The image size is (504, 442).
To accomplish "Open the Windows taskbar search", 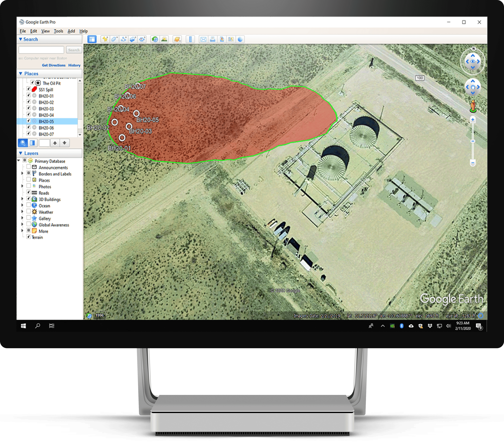I will tap(38, 326).
